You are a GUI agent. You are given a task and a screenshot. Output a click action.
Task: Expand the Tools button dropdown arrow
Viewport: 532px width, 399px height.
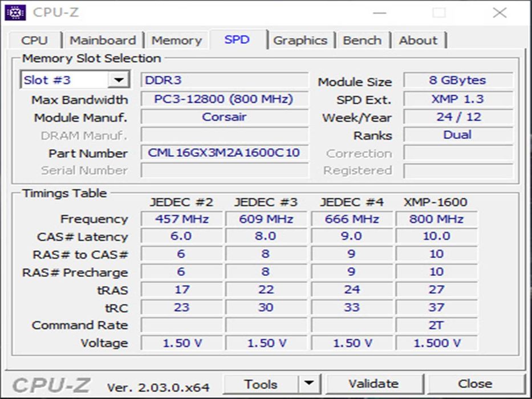[308, 384]
